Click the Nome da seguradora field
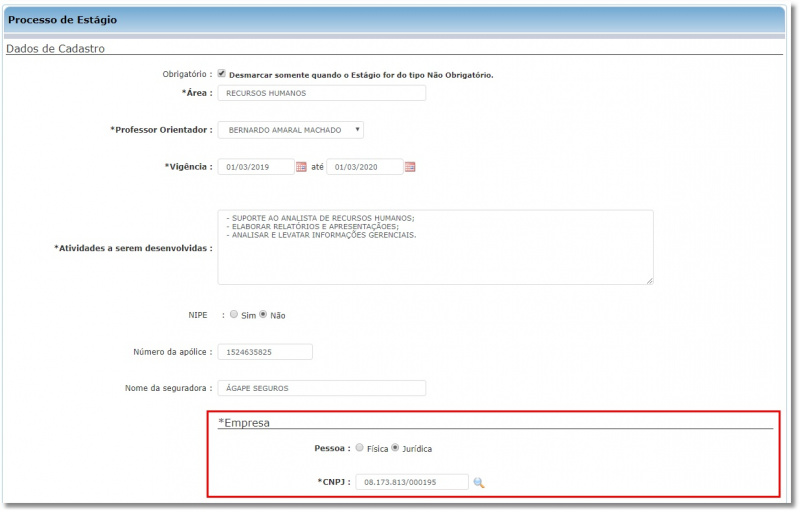 (x=321, y=388)
